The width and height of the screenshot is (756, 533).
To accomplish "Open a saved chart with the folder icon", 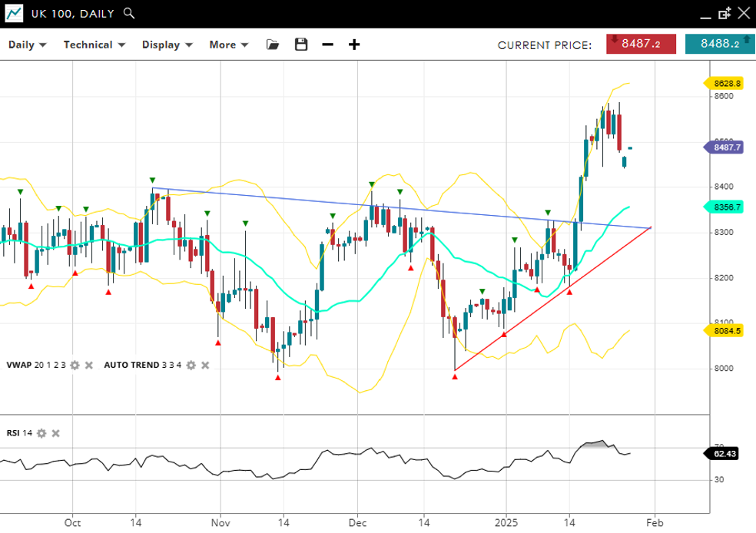I will pos(273,45).
